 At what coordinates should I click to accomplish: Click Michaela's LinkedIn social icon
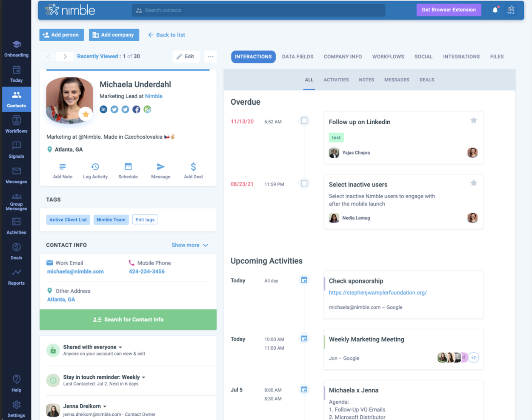point(103,109)
